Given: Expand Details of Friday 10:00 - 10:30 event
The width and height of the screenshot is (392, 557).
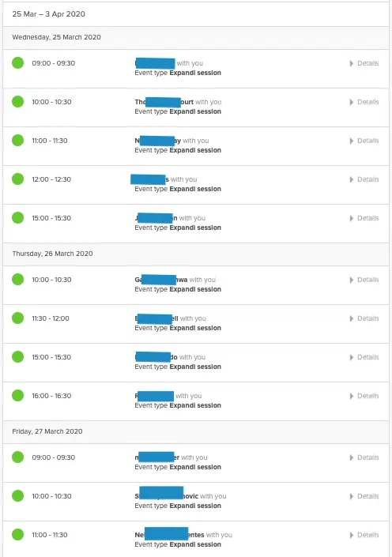Looking at the screenshot, I should tap(364, 496).
